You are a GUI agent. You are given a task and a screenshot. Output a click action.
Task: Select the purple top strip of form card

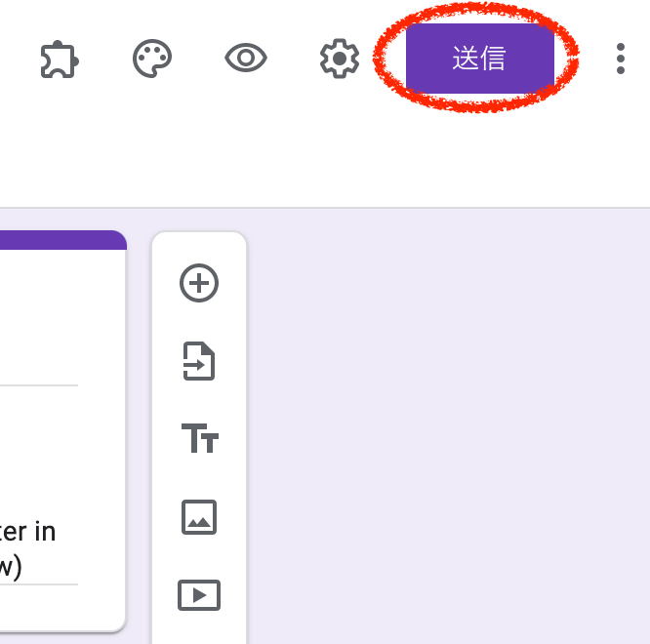pyautogui.click(x=63, y=240)
